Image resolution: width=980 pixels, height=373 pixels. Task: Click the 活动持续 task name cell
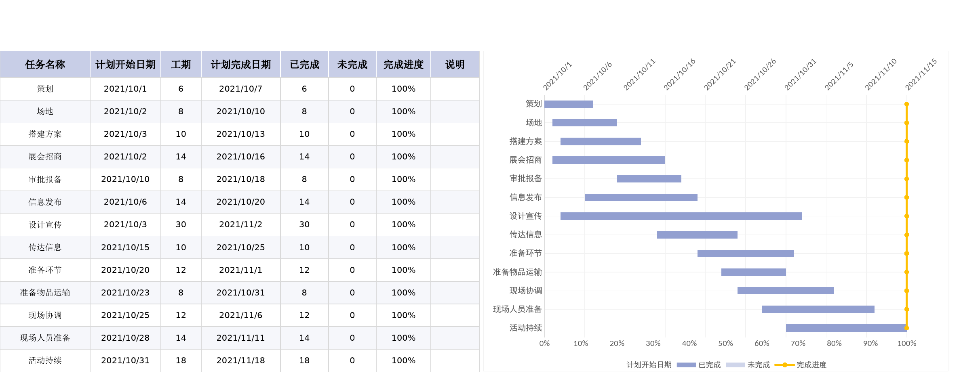click(45, 360)
